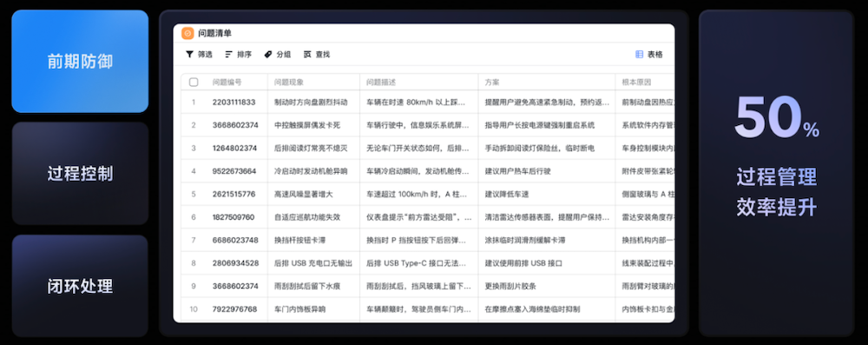
Task: Click the 问题现象 column header
Action: point(289,82)
